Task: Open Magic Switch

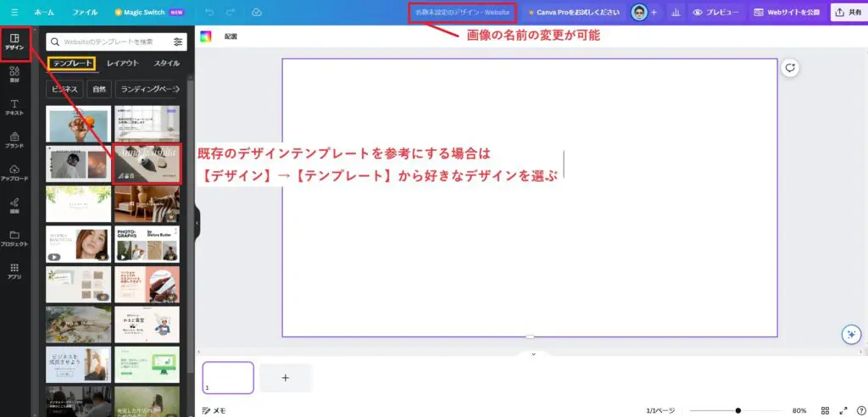Action: 149,12
